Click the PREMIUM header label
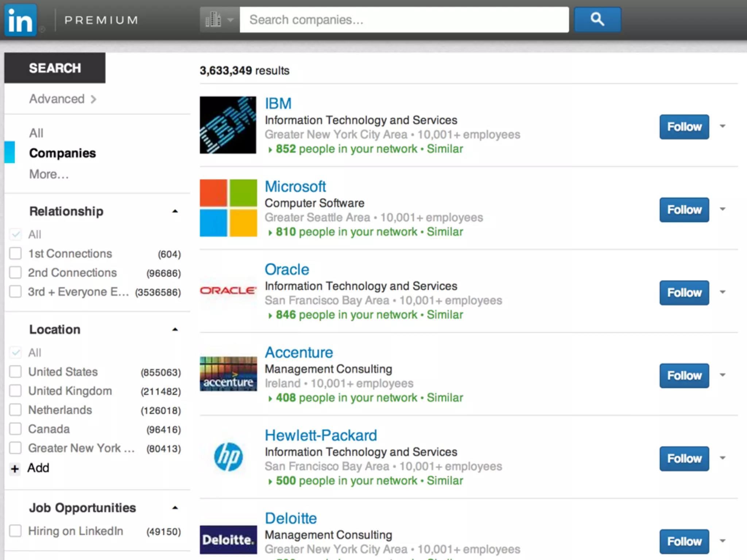 pos(101,20)
